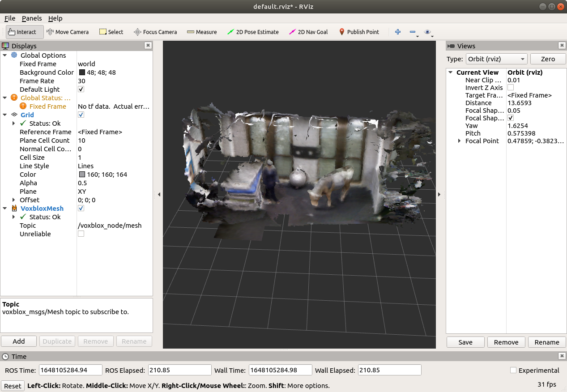This screenshot has height=392, width=567.
Task: Disable the Grid display checkbox
Action: point(81,115)
